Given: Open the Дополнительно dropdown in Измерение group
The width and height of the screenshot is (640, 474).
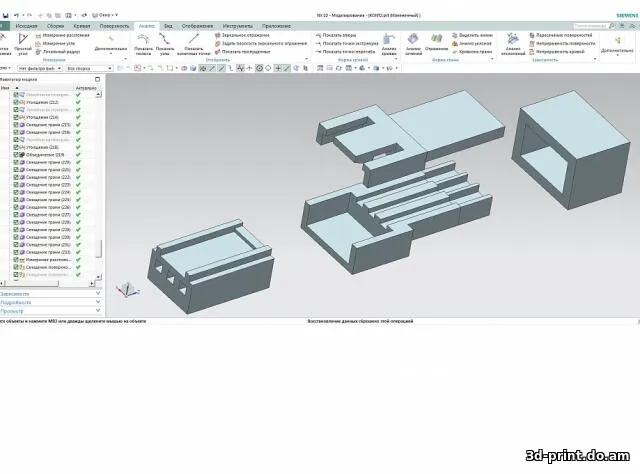Looking at the screenshot, I should tap(111, 44).
